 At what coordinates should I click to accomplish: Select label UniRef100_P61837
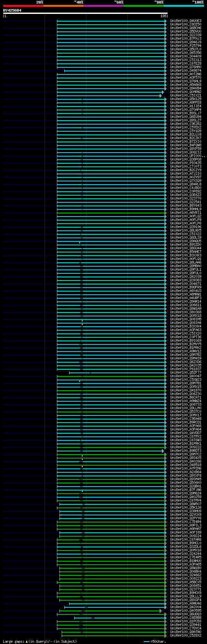click(x=186, y=369)
